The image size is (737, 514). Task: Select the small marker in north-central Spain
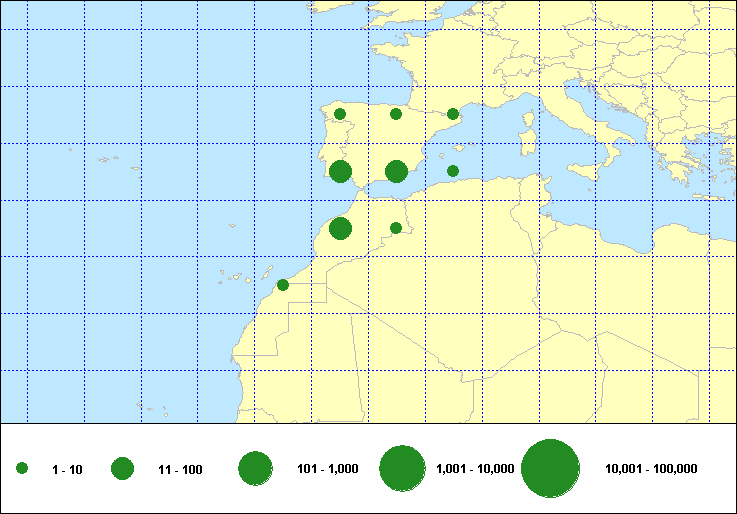tap(396, 114)
